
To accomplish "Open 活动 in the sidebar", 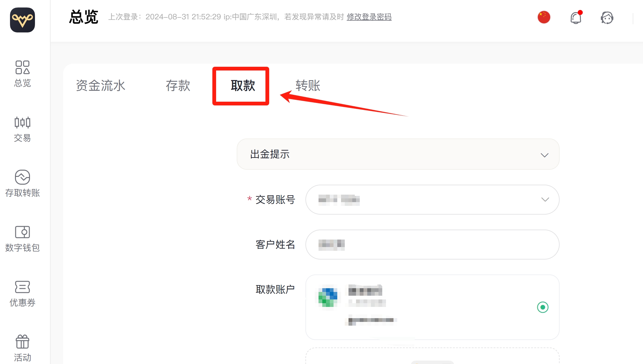I will pos(22,348).
